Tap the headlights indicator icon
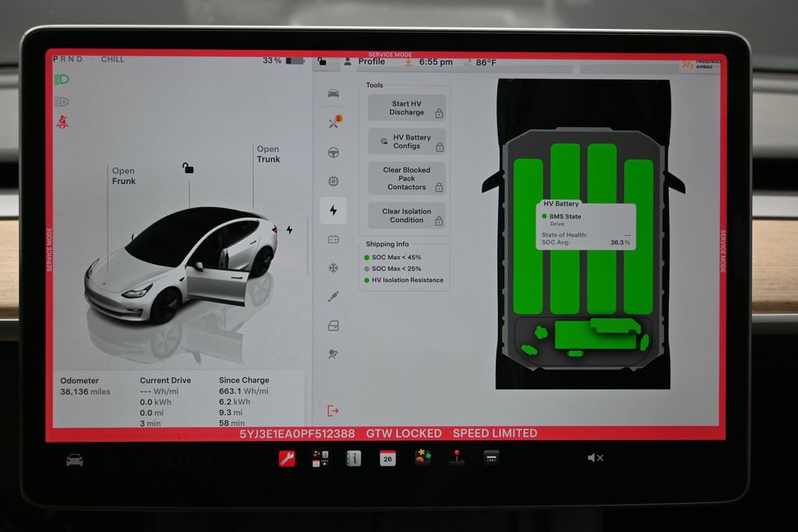798x532 pixels. (62, 80)
